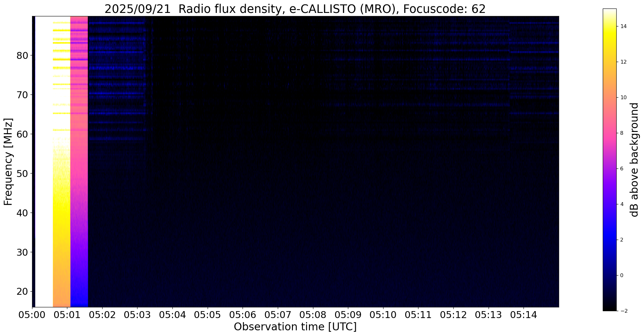Click the 05:14 time tick label

524,315
